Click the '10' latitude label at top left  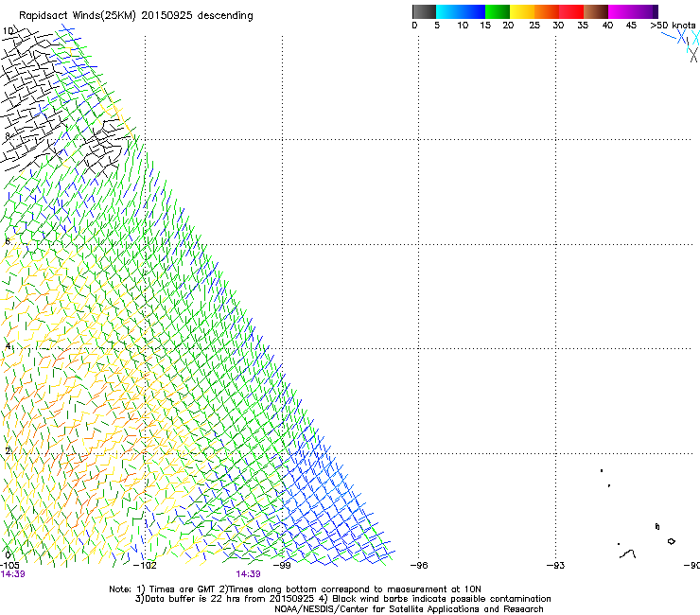point(8,31)
